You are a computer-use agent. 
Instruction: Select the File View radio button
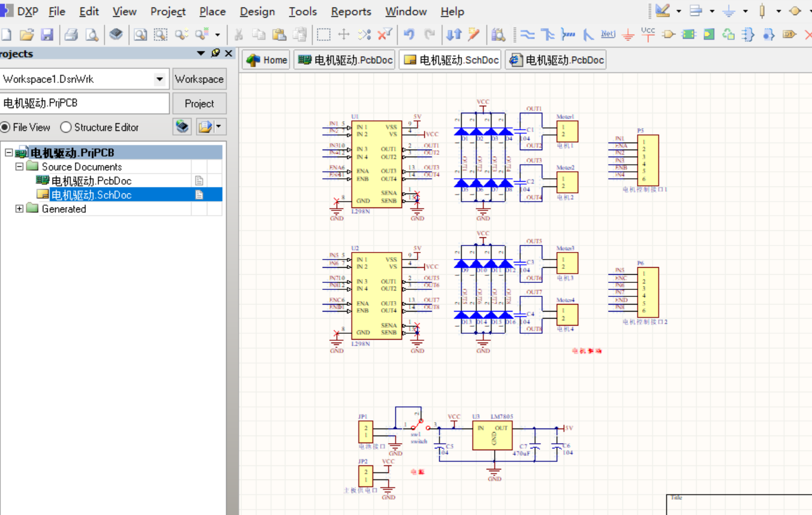click(5, 127)
